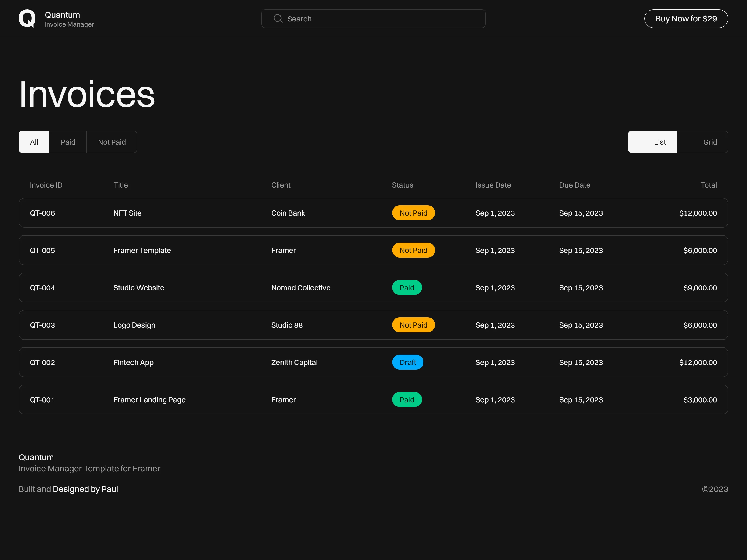Screen dimensions: 747x560
Task: Click the $12,000.00 total for QT-002
Action: [x=698, y=363]
